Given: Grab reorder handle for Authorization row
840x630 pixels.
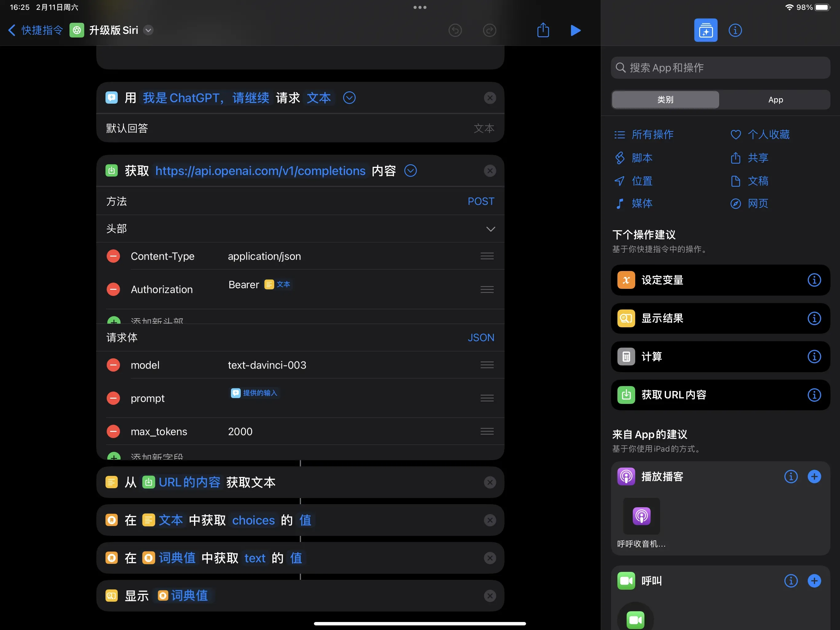Looking at the screenshot, I should coord(487,289).
